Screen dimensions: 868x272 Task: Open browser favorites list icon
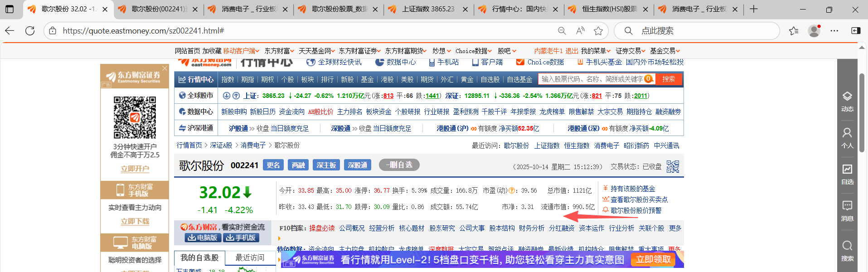[x=794, y=31]
